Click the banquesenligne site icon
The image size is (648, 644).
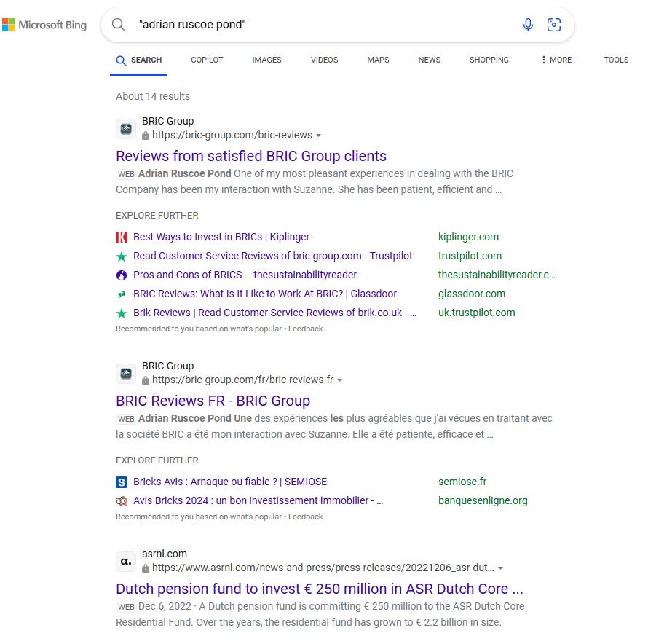[x=122, y=501]
